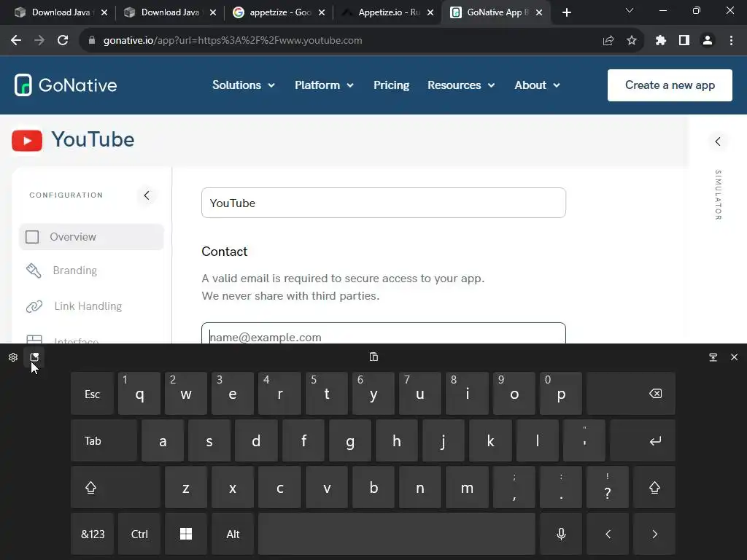Reload the current page
747x560 pixels.
coord(63,41)
